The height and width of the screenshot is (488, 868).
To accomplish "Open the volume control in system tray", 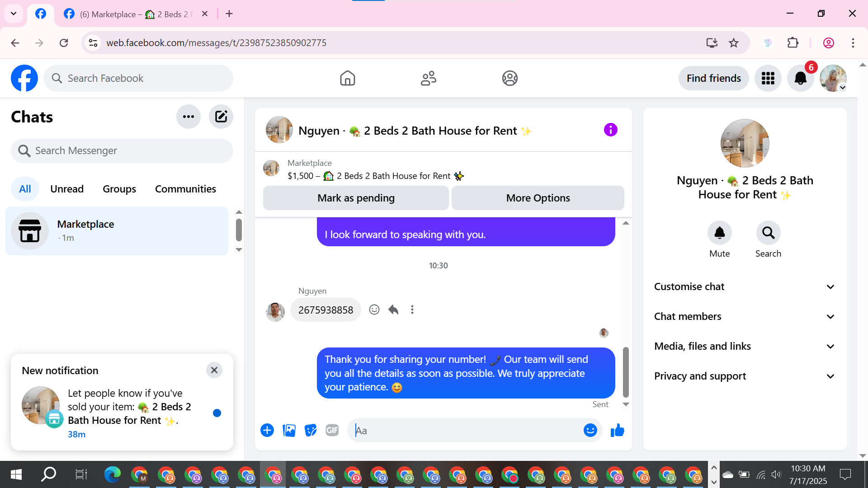I will 776,474.
